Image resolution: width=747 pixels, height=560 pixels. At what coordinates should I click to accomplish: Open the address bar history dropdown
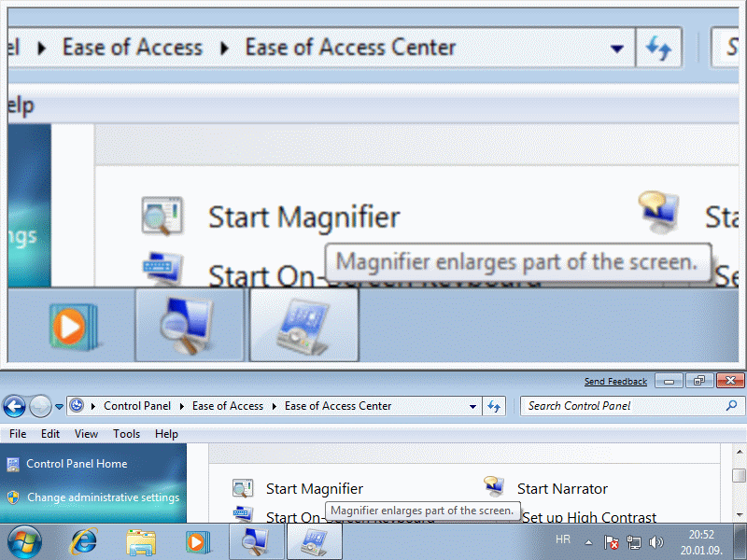click(x=472, y=406)
